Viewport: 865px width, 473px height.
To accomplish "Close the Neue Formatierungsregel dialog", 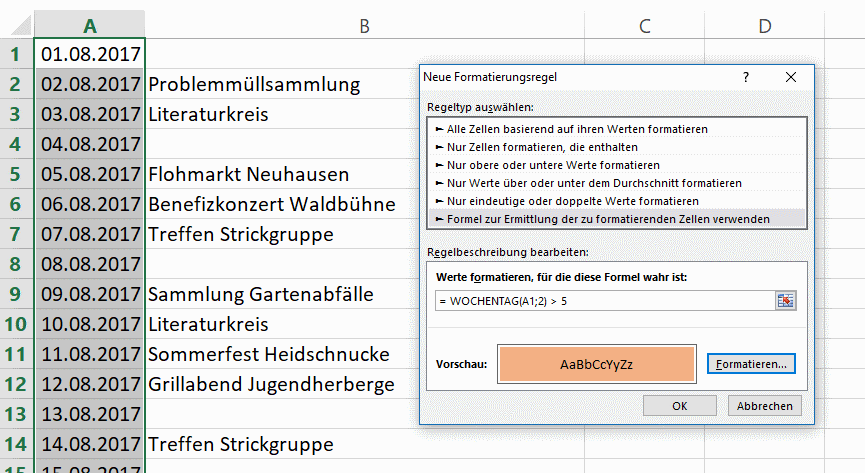I will [x=791, y=77].
